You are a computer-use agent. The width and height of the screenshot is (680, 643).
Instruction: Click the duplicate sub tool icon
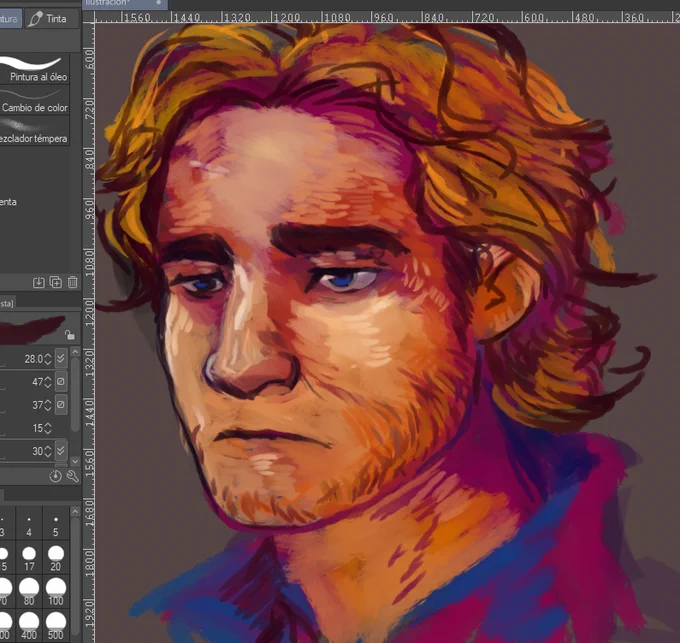click(56, 282)
